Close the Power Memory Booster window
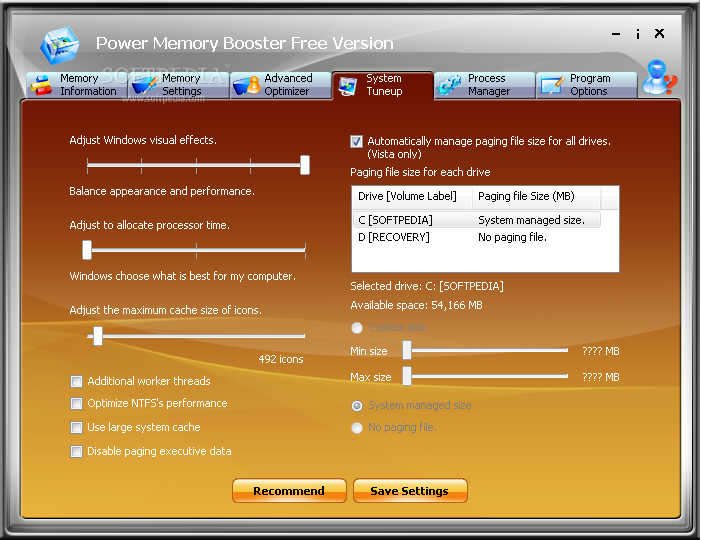The height and width of the screenshot is (540, 701). [x=659, y=34]
